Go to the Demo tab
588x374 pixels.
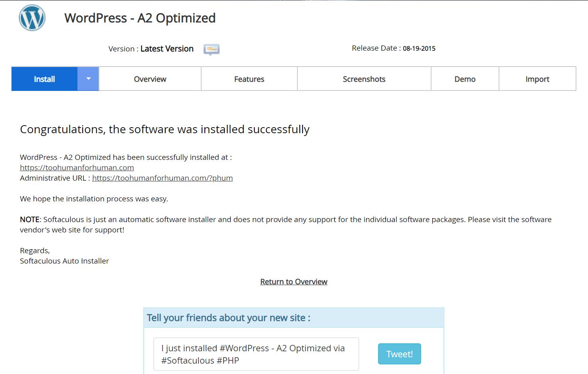tap(465, 79)
